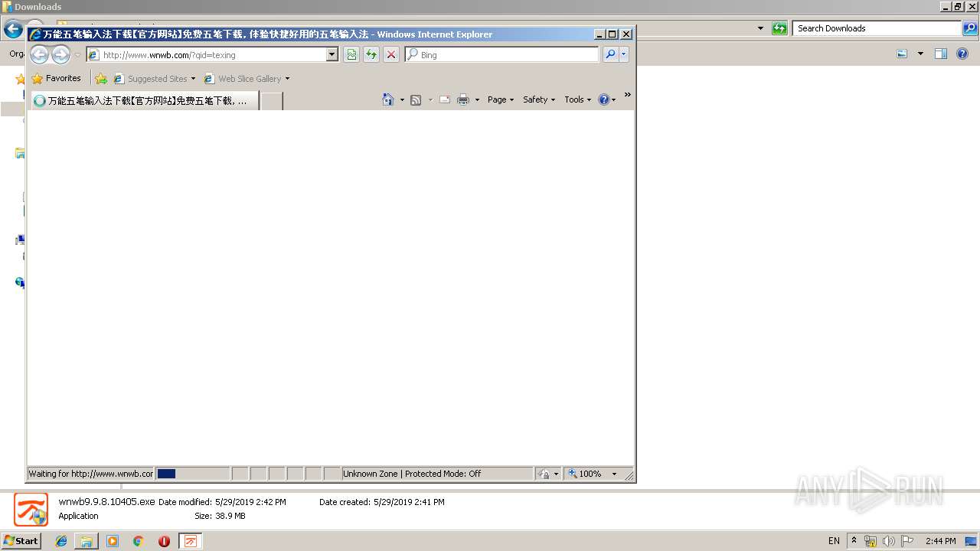
Task: Click the wnwb9.9.8.10405.exe file icon
Action: point(31,510)
